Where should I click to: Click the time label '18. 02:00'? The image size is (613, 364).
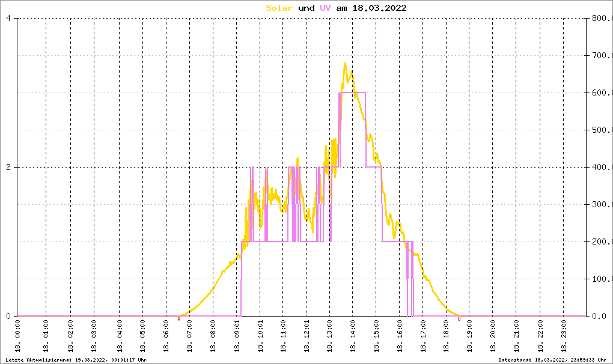70,336
